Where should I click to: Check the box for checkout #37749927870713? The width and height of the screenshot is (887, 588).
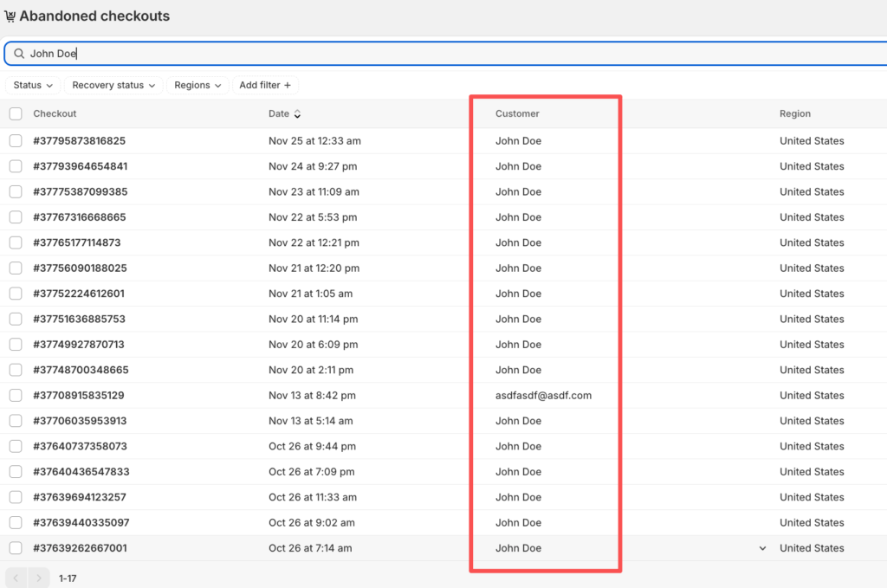(16, 345)
